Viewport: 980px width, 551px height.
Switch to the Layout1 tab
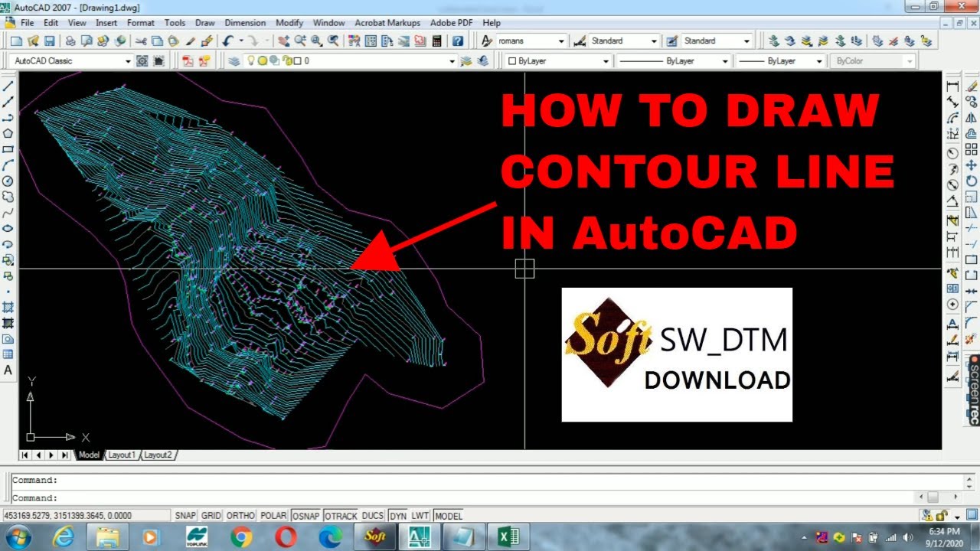pos(121,455)
